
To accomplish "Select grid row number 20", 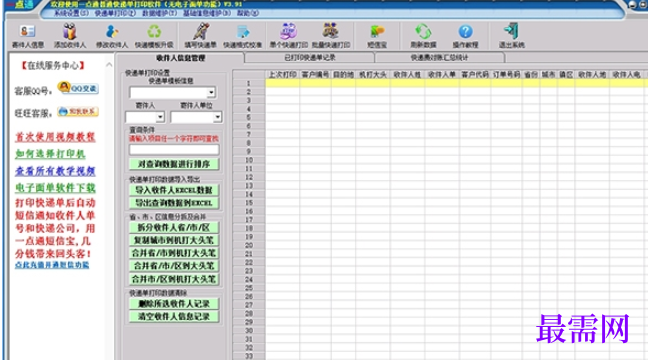I will pos(249,246).
